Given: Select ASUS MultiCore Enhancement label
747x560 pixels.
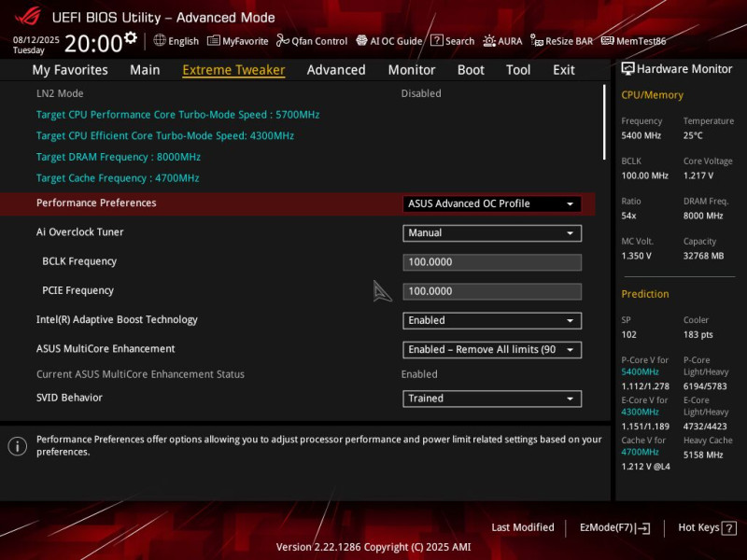Looking at the screenshot, I should click(106, 348).
